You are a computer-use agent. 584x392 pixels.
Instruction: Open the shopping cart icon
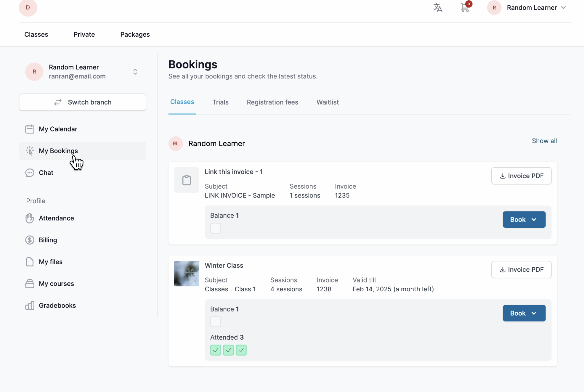[465, 8]
